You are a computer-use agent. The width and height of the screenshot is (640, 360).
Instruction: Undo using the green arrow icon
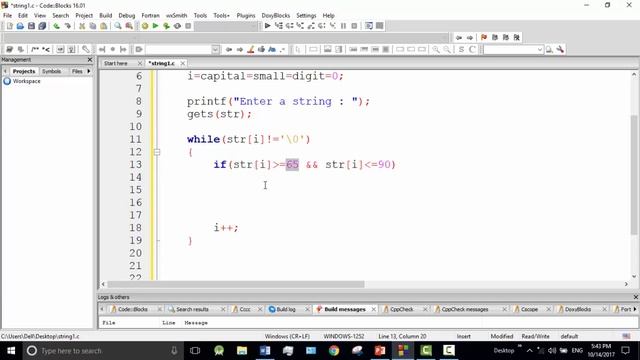tap(56, 26)
